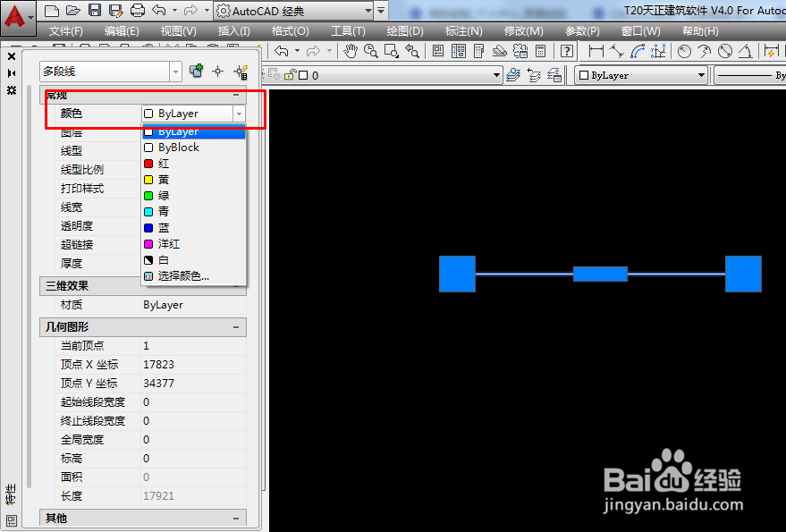
Task: Click the Zoom Previous icon
Action: 412,51
